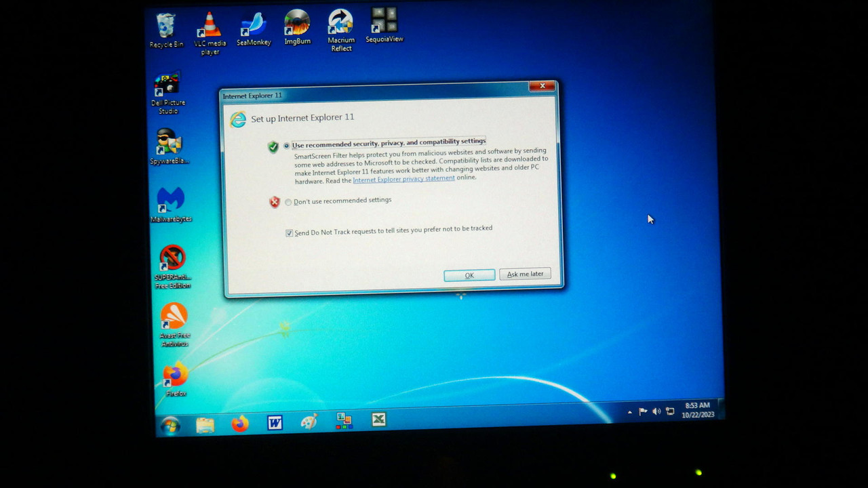Select the ImgBurn desktop icon

pyautogui.click(x=297, y=28)
